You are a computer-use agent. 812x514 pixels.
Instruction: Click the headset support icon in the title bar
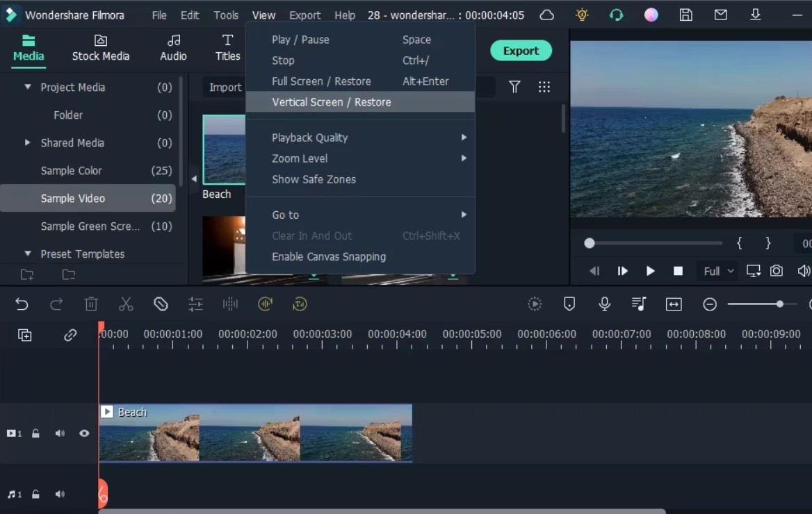(616, 15)
